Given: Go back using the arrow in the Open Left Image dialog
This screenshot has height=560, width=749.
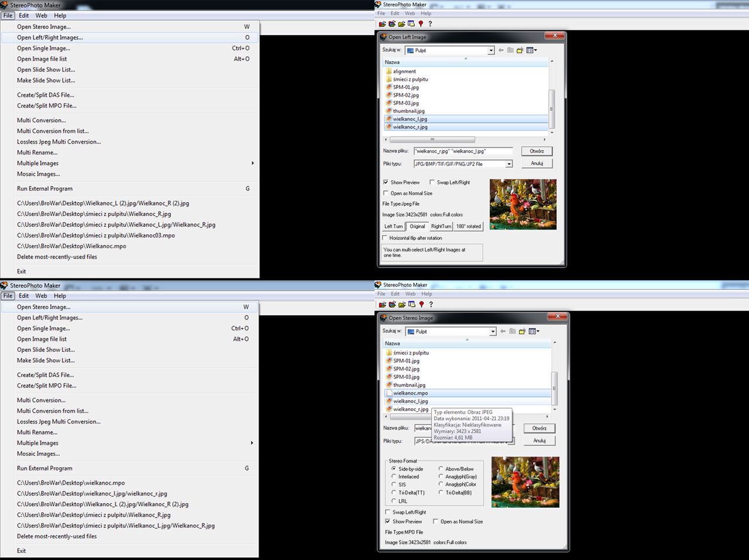Looking at the screenshot, I should point(501,50).
